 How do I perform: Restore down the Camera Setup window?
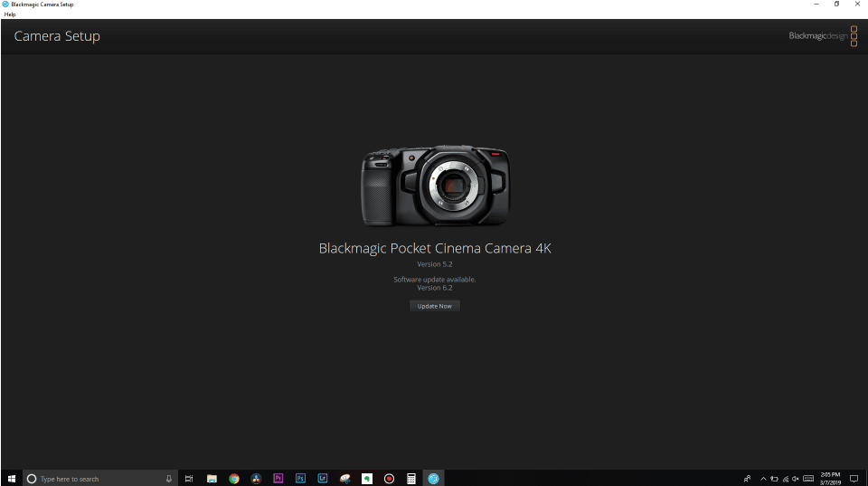836,4
